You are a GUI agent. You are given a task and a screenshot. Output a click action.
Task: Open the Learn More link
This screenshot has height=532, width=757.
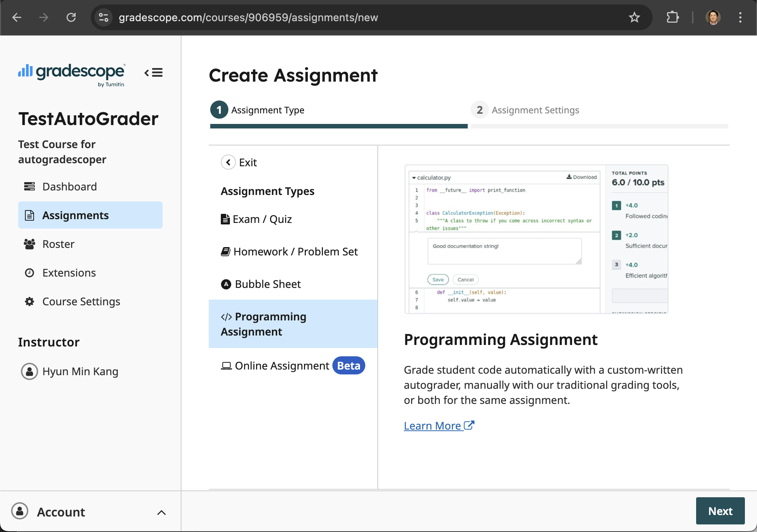pos(433,425)
